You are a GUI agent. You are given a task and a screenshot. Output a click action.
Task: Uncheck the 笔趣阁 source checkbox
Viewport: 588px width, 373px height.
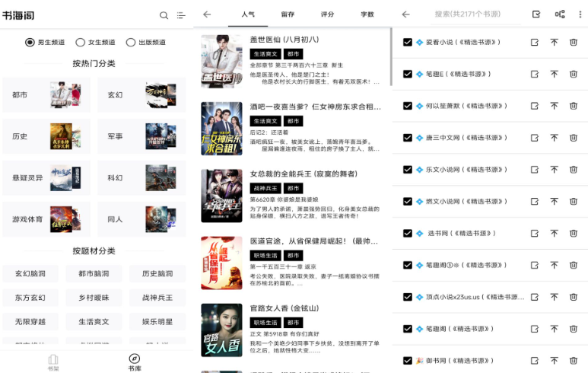click(408, 329)
